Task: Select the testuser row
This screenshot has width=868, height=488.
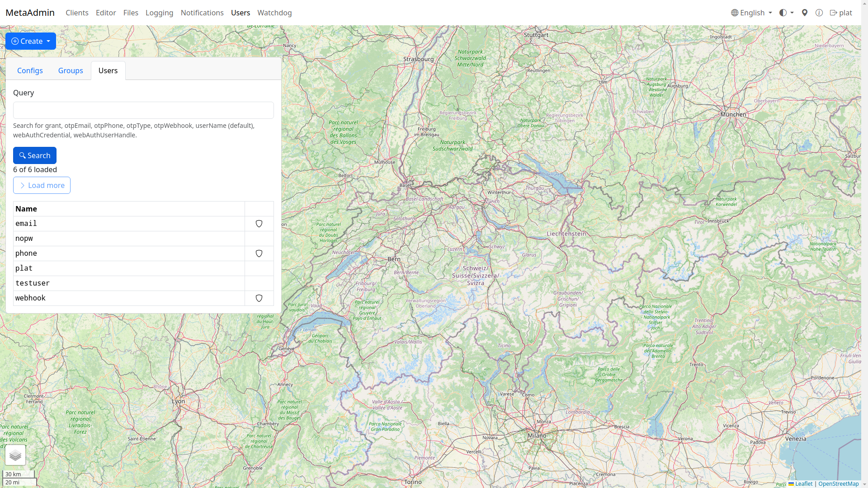Action: [33, 283]
